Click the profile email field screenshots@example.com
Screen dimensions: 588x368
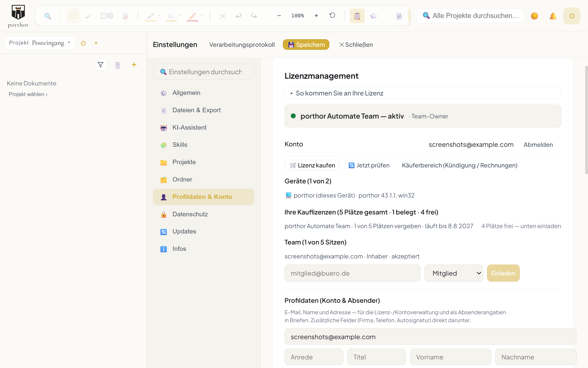(430, 337)
